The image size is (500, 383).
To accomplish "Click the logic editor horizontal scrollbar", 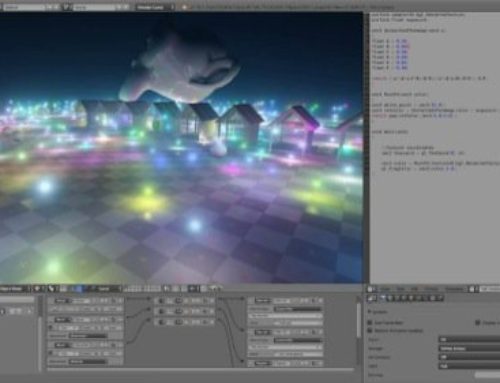I will (x=200, y=369).
